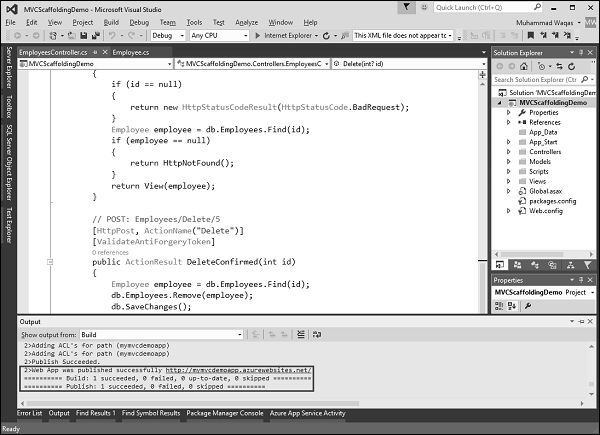The image size is (600, 435).
Task: Open the published mymvcdemoapp.azurewebsites.net link
Action: click(x=238, y=370)
